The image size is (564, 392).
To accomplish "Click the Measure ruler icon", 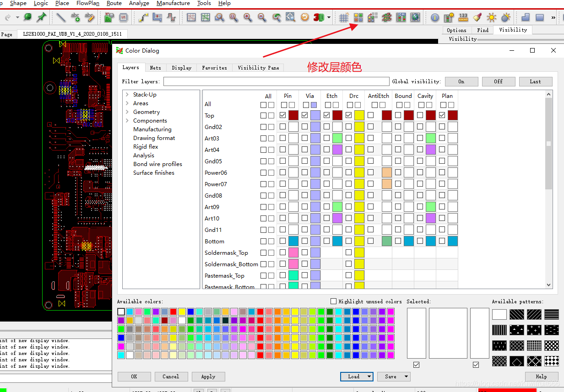I will coord(463,17).
